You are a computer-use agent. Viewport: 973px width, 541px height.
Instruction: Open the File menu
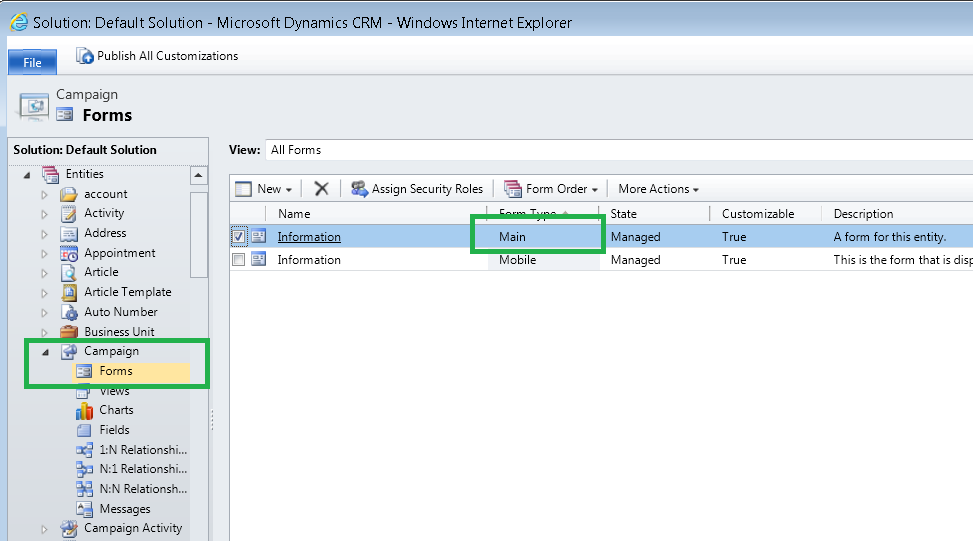click(x=32, y=62)
